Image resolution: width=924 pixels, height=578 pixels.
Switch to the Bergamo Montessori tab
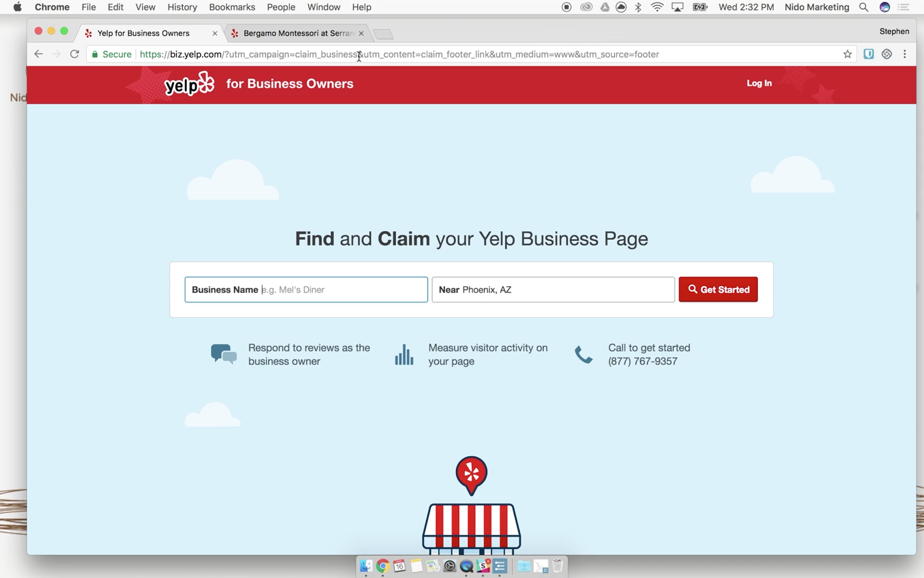pyautogui.click(x=295, y=34)
